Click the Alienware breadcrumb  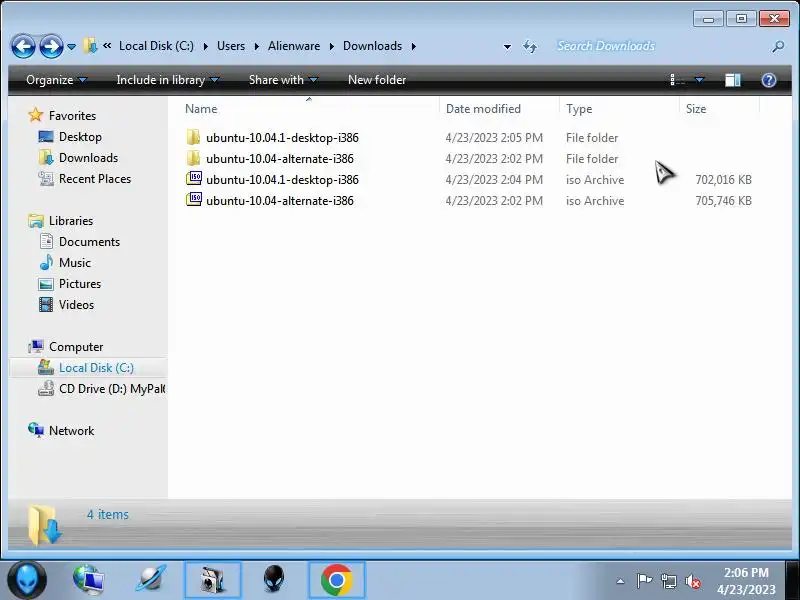294,46
